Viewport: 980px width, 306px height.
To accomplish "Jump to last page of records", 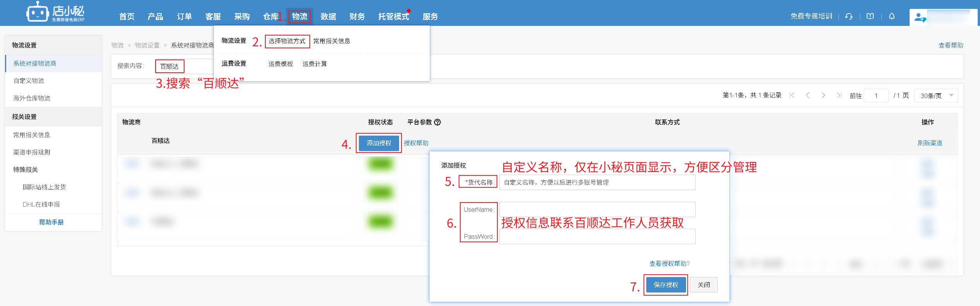I will tap(839, 95).
